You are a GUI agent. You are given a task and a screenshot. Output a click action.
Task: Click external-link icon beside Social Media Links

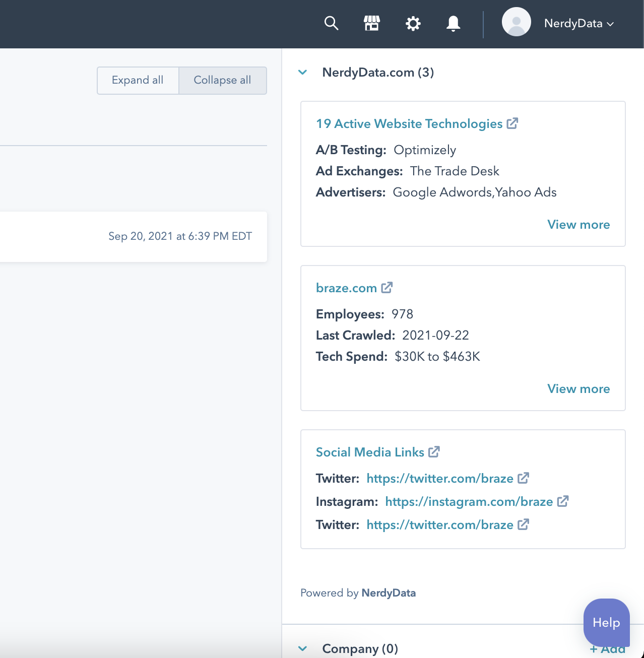[x=434, y=451]
